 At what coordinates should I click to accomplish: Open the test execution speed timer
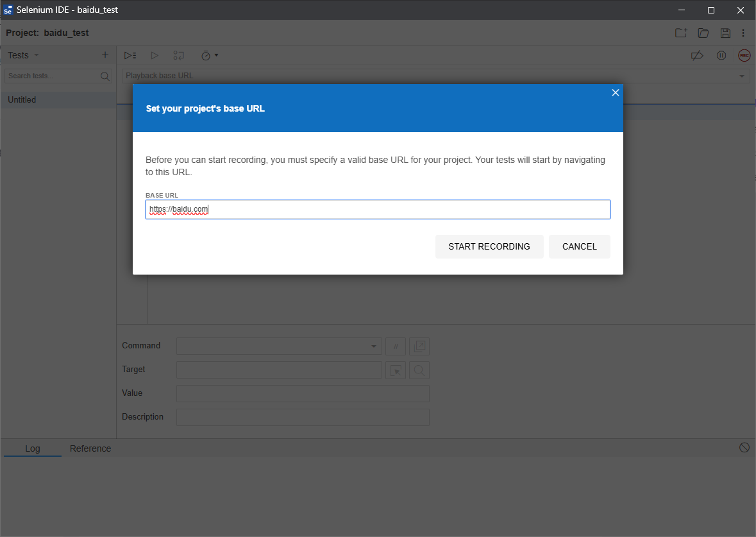(x=206, y=55)
